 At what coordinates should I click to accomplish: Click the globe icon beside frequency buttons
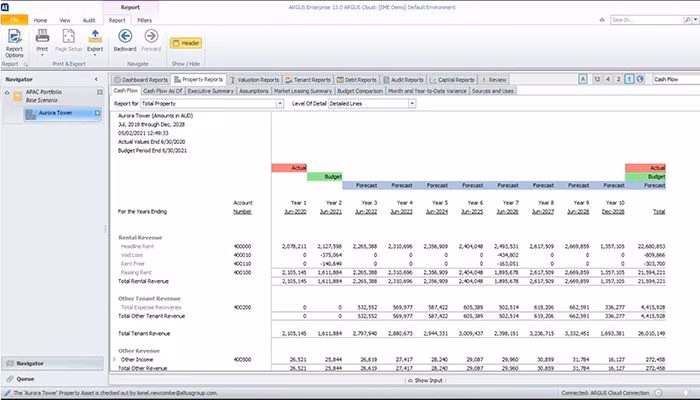[640, 79]
